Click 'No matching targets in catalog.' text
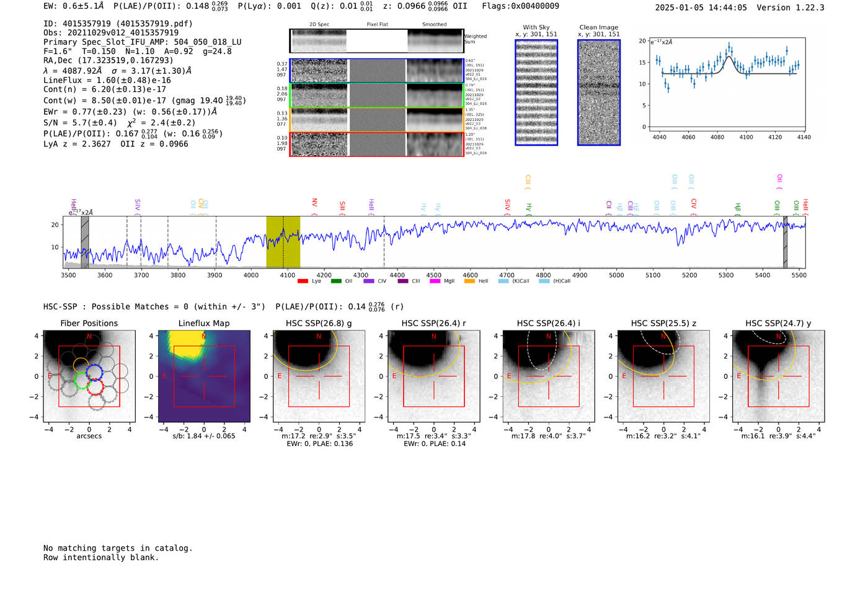The image size is (868, 591). tap(118, 548)
